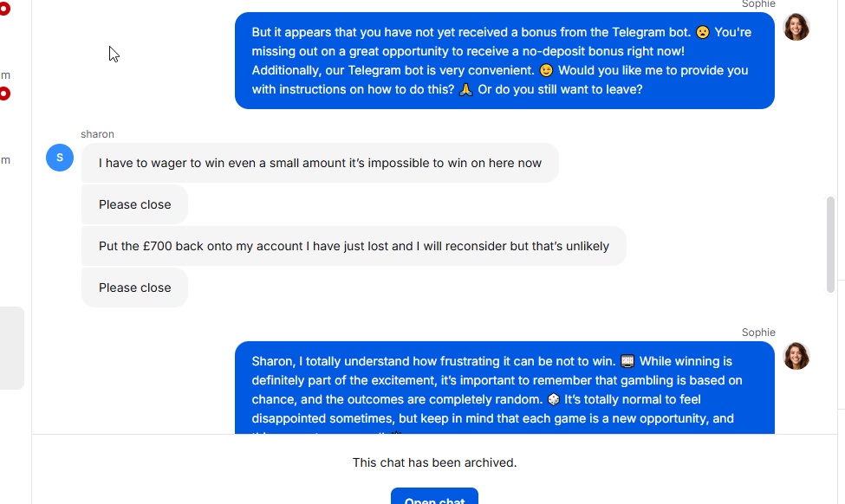Select the last 'Please close' message bubble
The height and width of the screenshot is (504, 845).
point(134,288)
